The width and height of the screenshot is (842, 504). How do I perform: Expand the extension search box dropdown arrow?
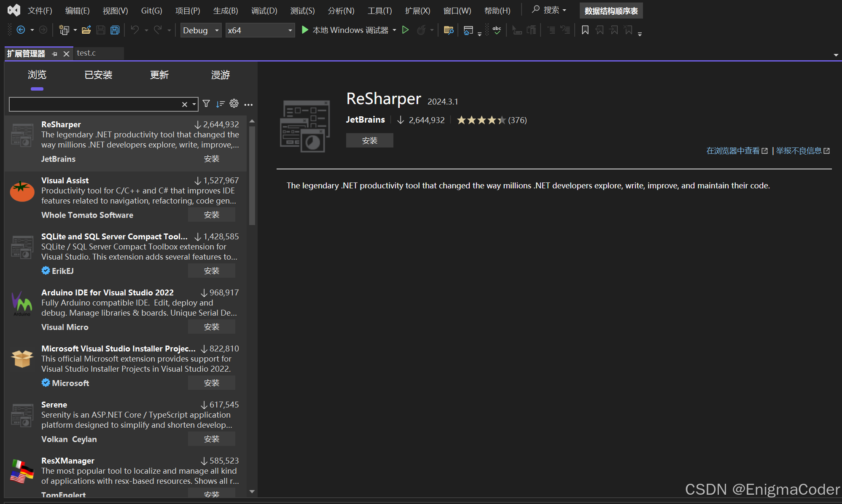(194, 104)
